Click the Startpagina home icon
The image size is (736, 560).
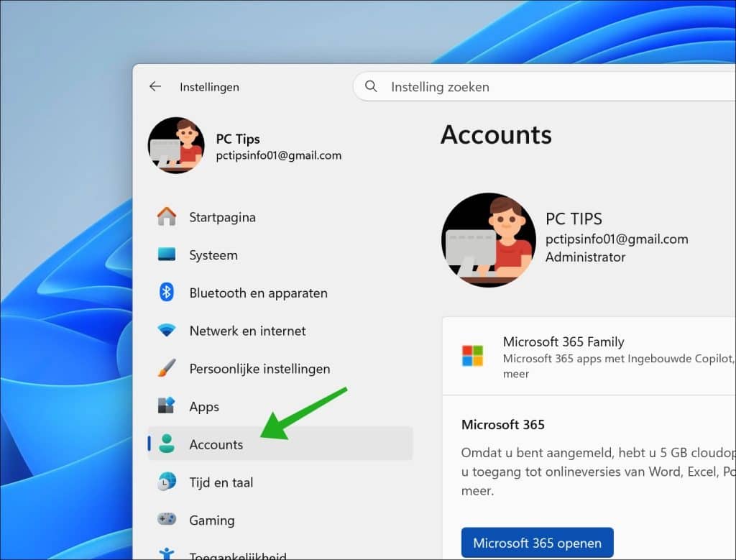point(167,216)
